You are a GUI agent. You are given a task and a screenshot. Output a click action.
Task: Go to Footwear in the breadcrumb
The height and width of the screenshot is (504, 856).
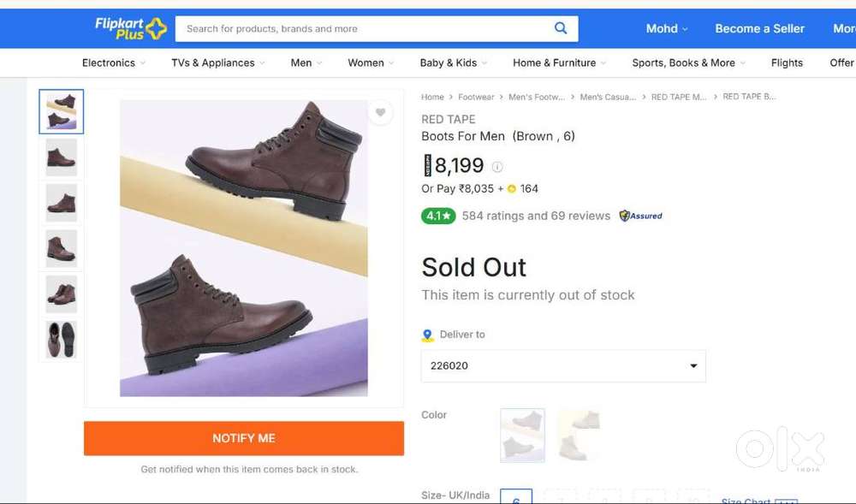[x=476, y=98]
